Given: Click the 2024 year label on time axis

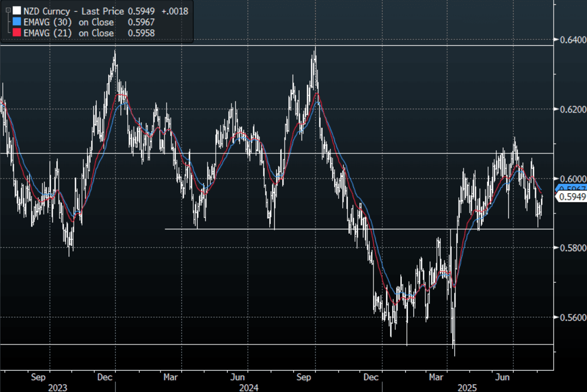Looking at the screenshot, I should click(x=249, y=387).
